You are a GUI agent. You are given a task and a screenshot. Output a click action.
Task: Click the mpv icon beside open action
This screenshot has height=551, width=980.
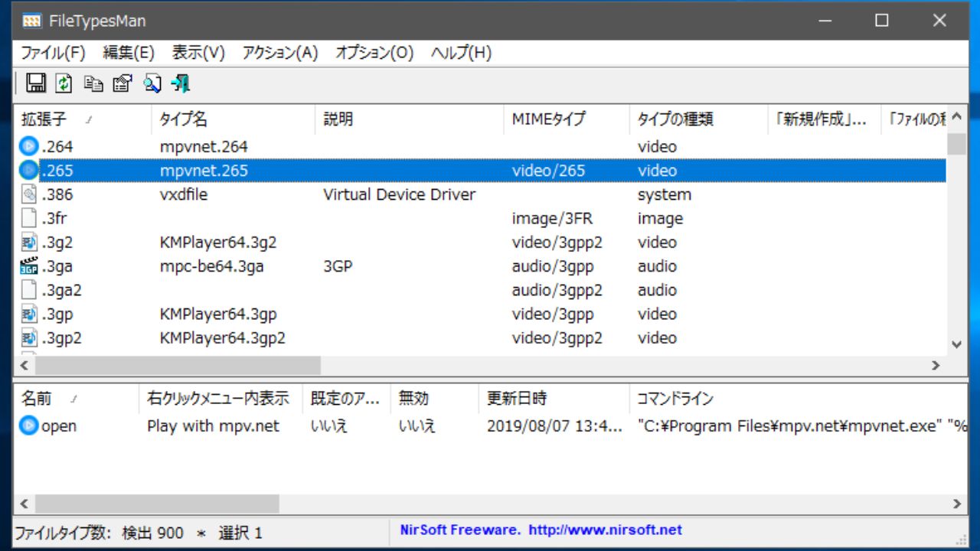click(x=29, y=425)
